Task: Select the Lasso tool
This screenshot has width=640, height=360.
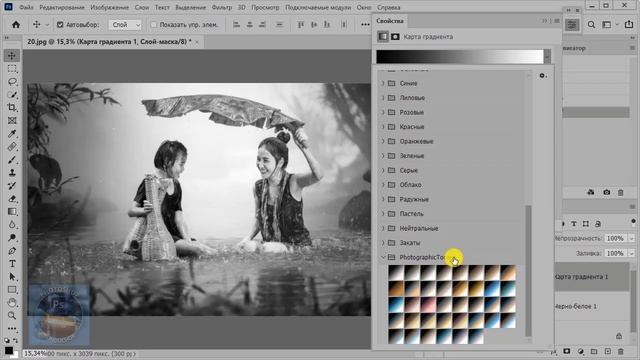Action: pyautogui.click(x=12, y=82)
